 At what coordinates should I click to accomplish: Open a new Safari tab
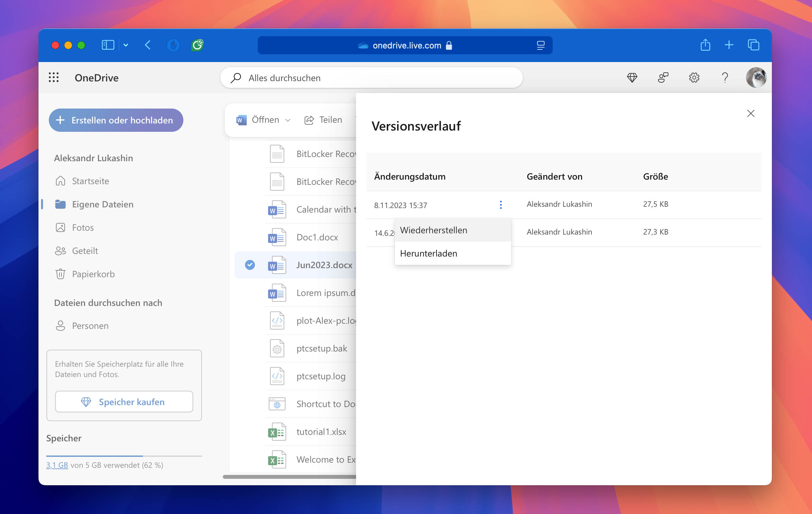pos(729,45)
